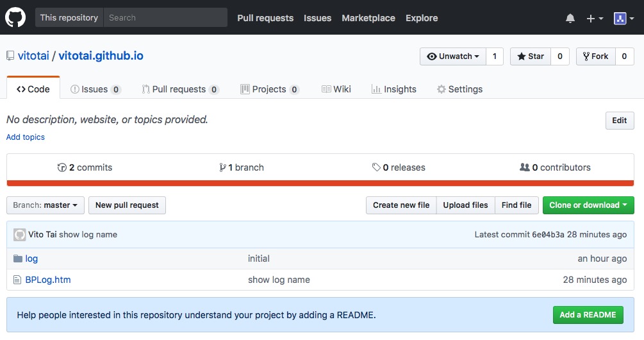Open the Clone or download dropdown
644x340 pixels.
(588, 205)
